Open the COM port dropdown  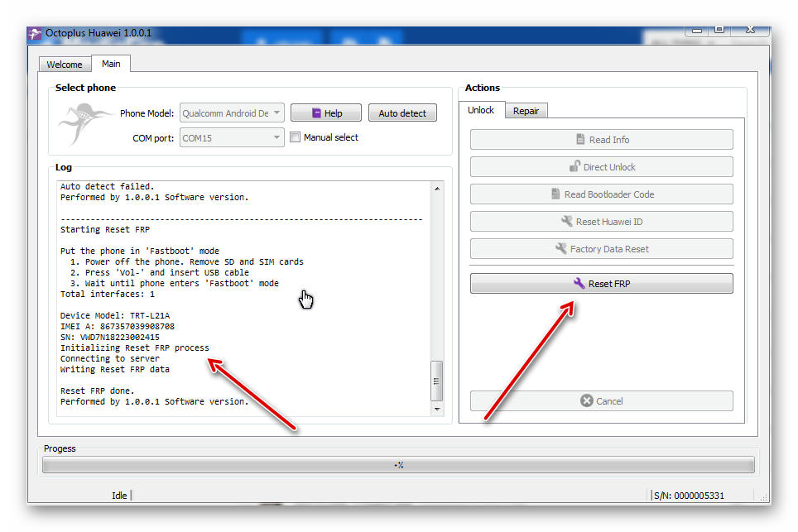232,138
